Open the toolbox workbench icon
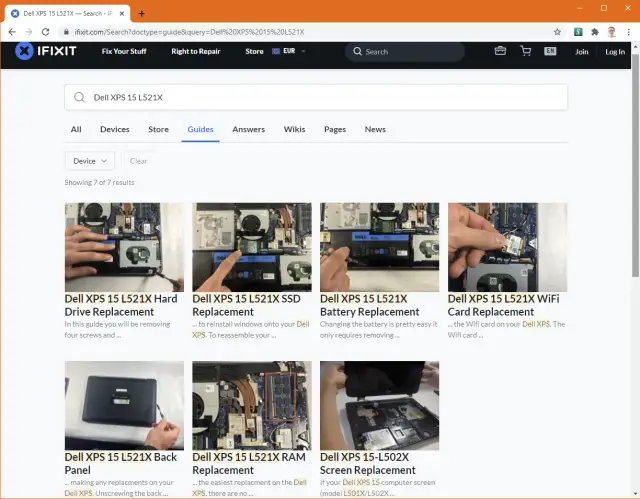The image size is (640, 499). [500, 51]
